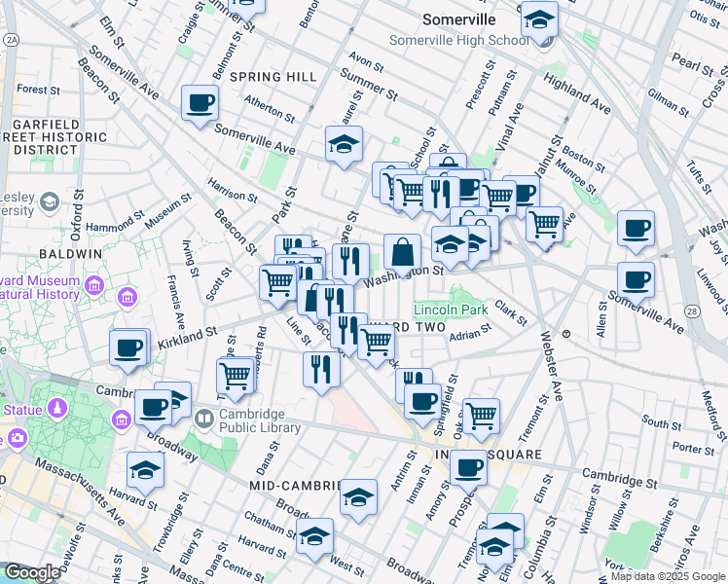
Task: Select the school marker above western Harvard St label
Action: pos(145,471)
